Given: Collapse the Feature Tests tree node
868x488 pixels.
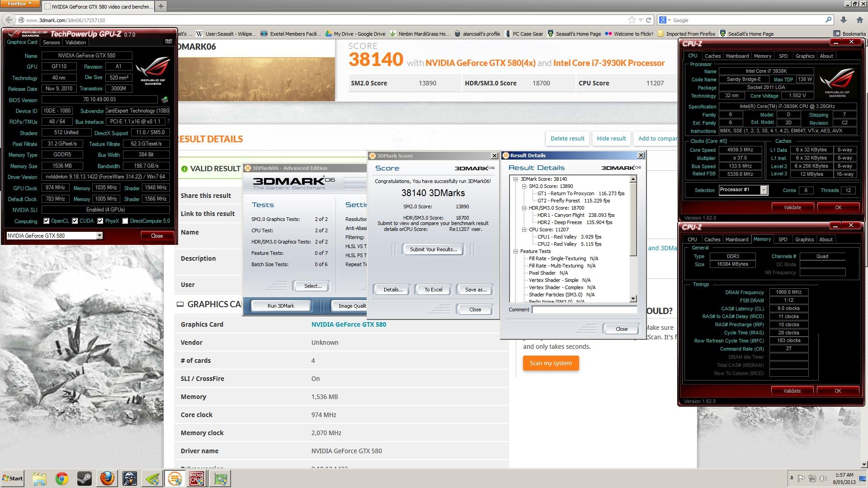Looking at the screenshot, I should pyautogui.click(x=515, y=251).
